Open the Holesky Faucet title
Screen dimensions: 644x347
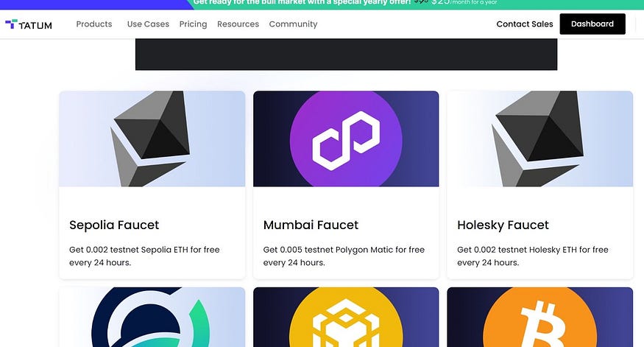pos(503,225)
